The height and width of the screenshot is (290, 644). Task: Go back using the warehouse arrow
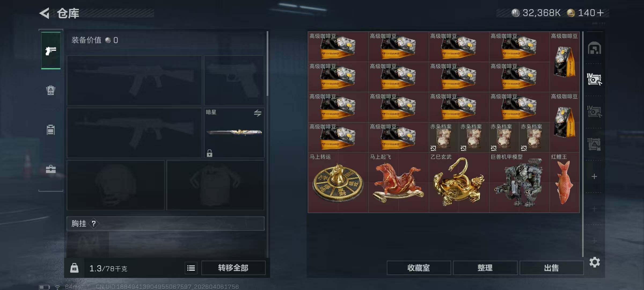click(45, 13)
